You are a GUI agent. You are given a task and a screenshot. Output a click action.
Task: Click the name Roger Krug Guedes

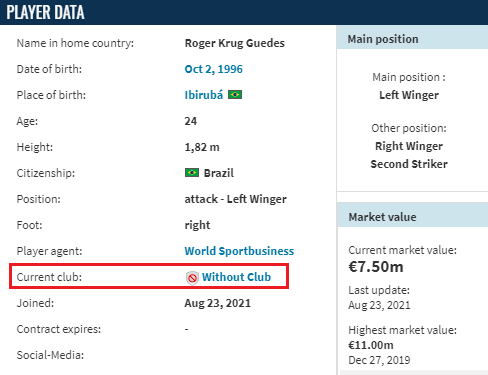click(x=235, y=43)
